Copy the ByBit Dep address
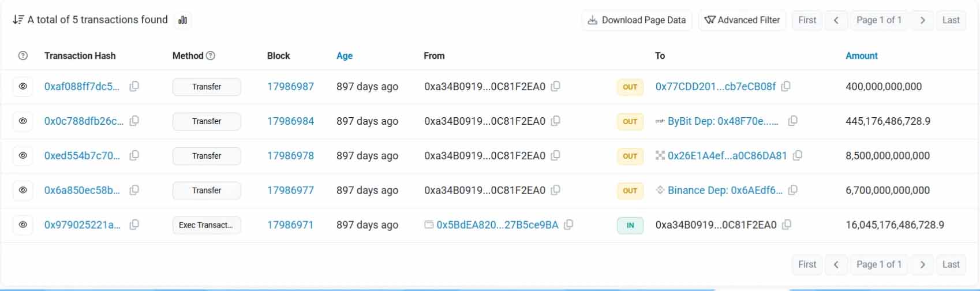The height and width of the screenshot is (291, 980). point(793,121)
